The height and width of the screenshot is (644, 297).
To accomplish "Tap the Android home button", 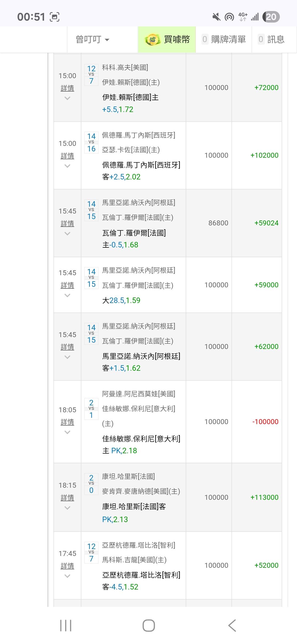I will [148, 625].
